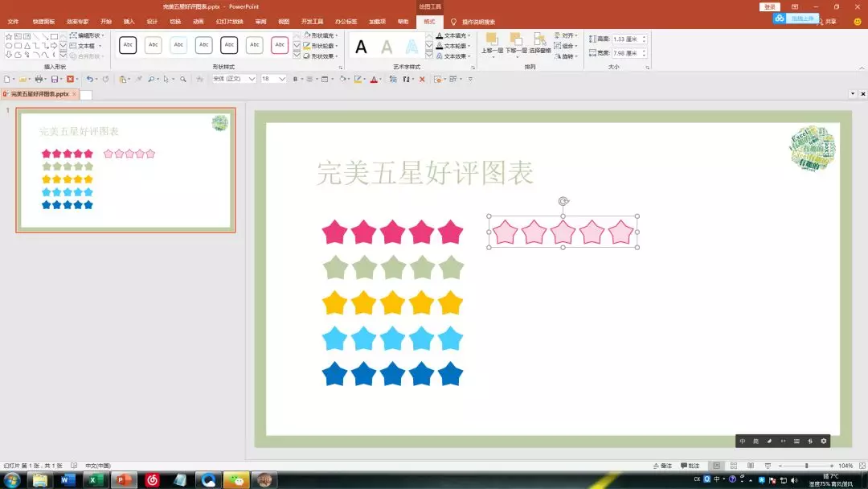Screen dimensions: 868x489
Task: Toggle the 批注 comments pane
Action: point(690,466)
